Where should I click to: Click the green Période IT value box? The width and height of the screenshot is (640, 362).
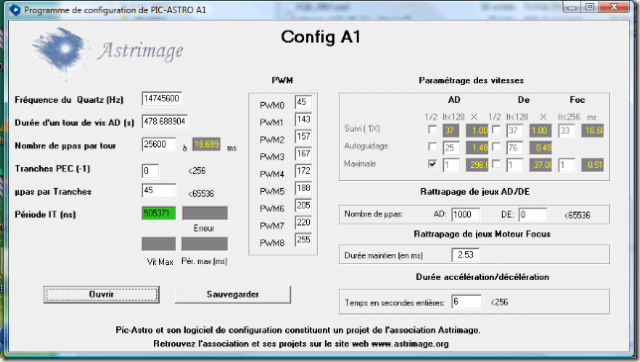[159, 213]
